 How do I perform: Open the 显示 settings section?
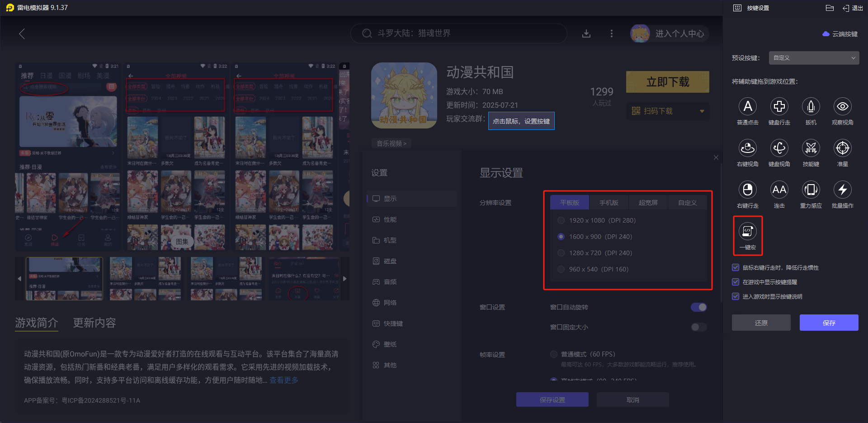point(412,199)
